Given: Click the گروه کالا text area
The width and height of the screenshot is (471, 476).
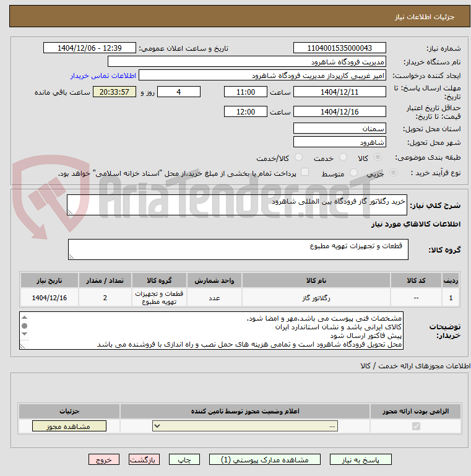Looking at the screenshot, I should pyautogui.click(x=238, y=249).
